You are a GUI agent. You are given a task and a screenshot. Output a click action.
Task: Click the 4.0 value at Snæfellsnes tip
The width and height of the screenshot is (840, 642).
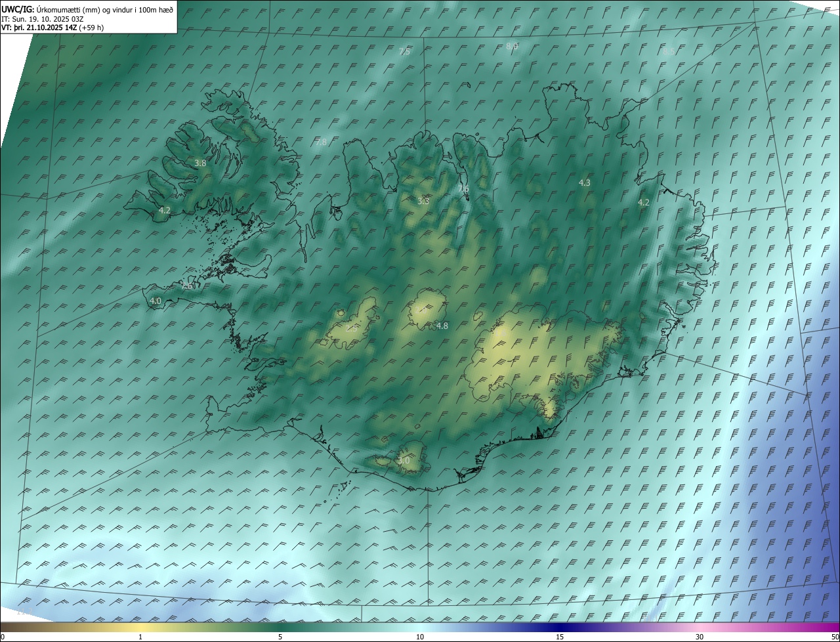click(x=156, y=301)
